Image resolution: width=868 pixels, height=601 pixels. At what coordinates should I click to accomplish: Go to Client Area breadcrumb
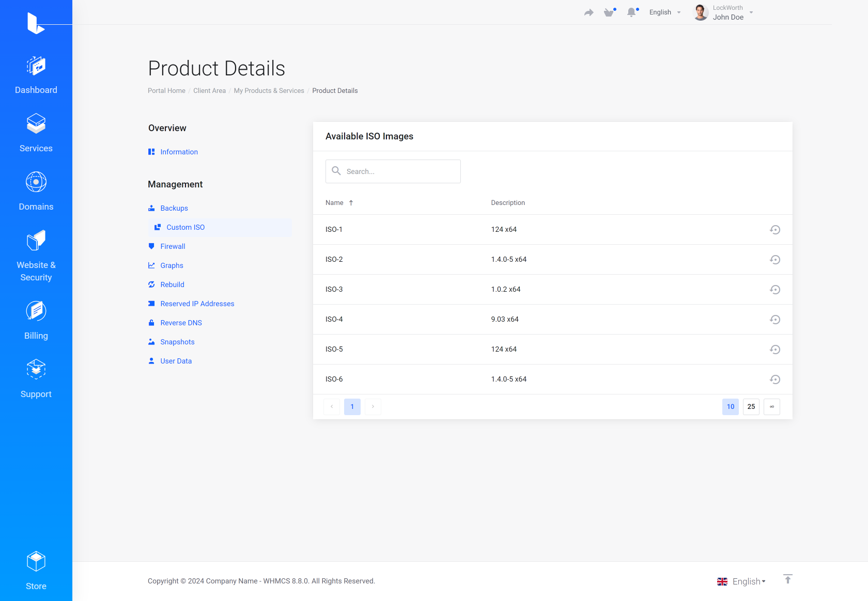(x=209, y=90)
